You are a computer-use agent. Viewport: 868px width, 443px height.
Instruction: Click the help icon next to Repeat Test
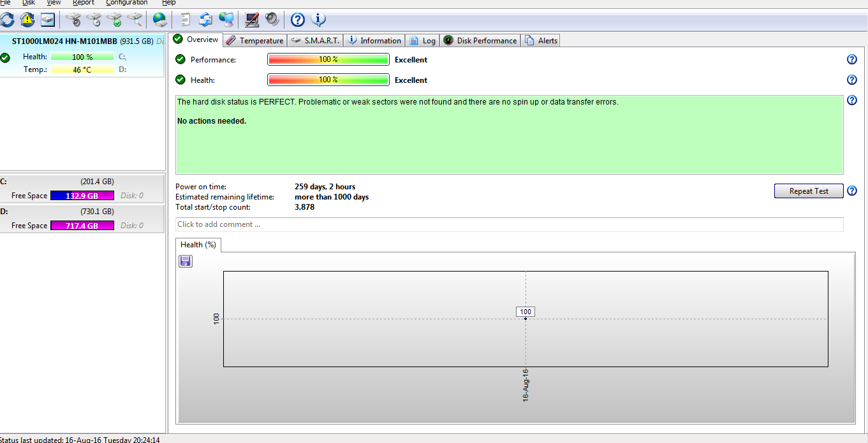(851, 191)
